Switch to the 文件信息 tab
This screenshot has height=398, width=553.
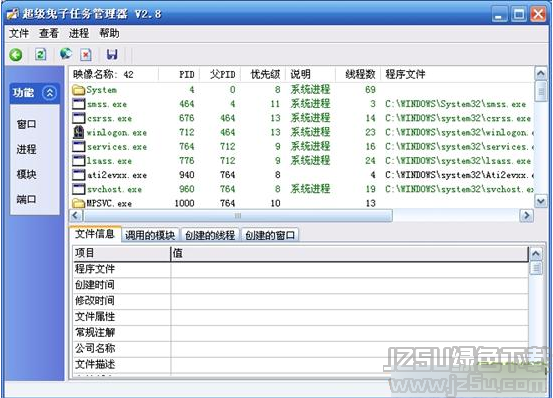[x=95, y=234]
